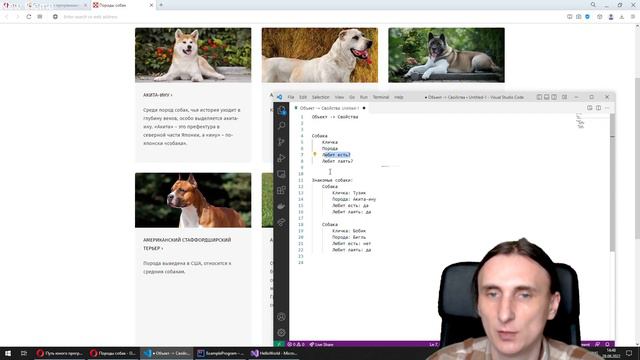640x360 pixels.
Task: Click the 'Любит лаять?' line in editor
Action: (x=338, y=161)
